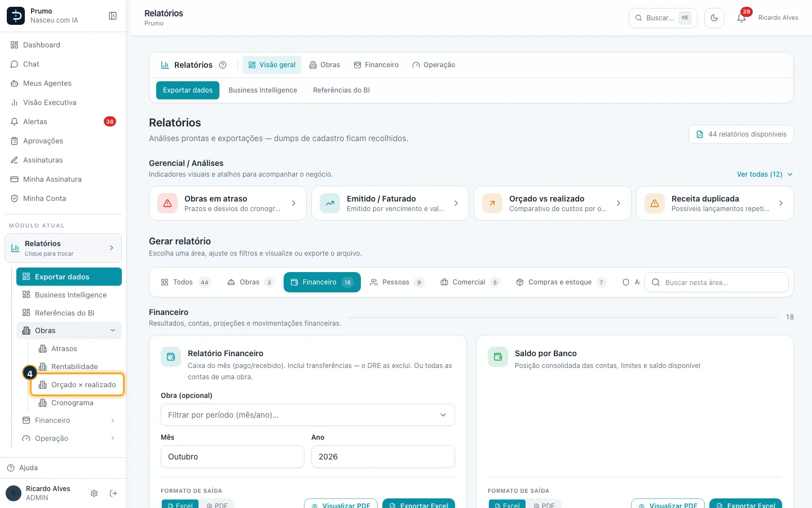The height and width of the screenshot is (508, 812).
Task: Collapse the sidebar panel icon
Action: (113, 16)
